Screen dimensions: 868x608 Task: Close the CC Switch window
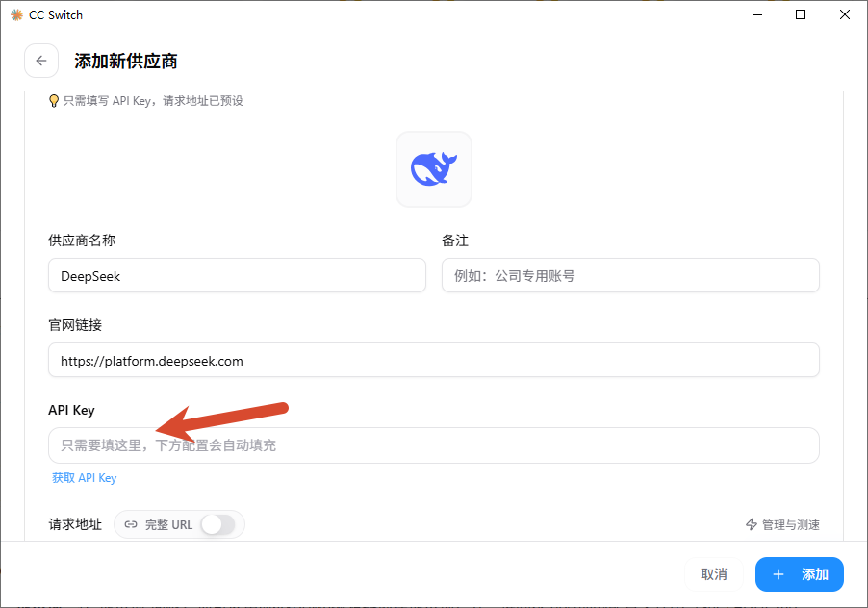coord(845,15)
